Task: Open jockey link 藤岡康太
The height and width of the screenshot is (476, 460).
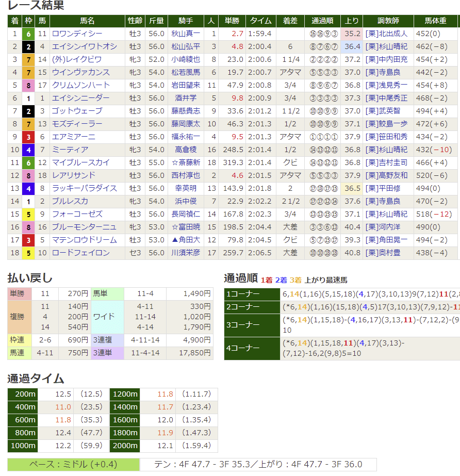Action: (186, 124)
